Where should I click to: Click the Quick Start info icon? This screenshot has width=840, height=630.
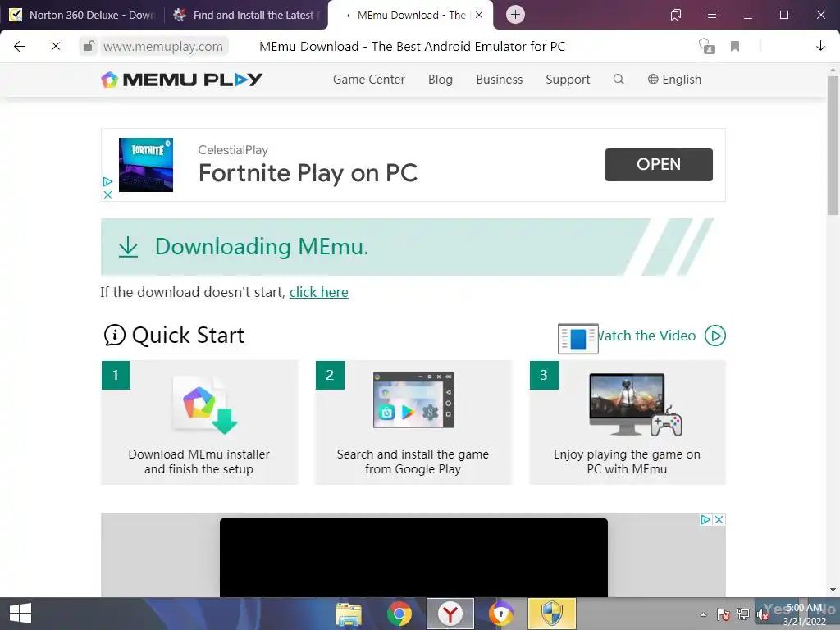click(x=114, y=336)
